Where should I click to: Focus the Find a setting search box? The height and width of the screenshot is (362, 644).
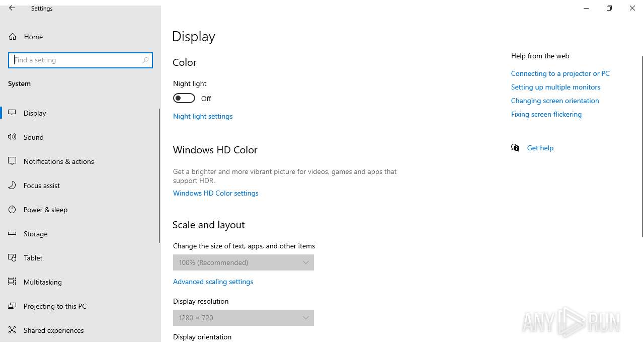click(x=80, y=60)
